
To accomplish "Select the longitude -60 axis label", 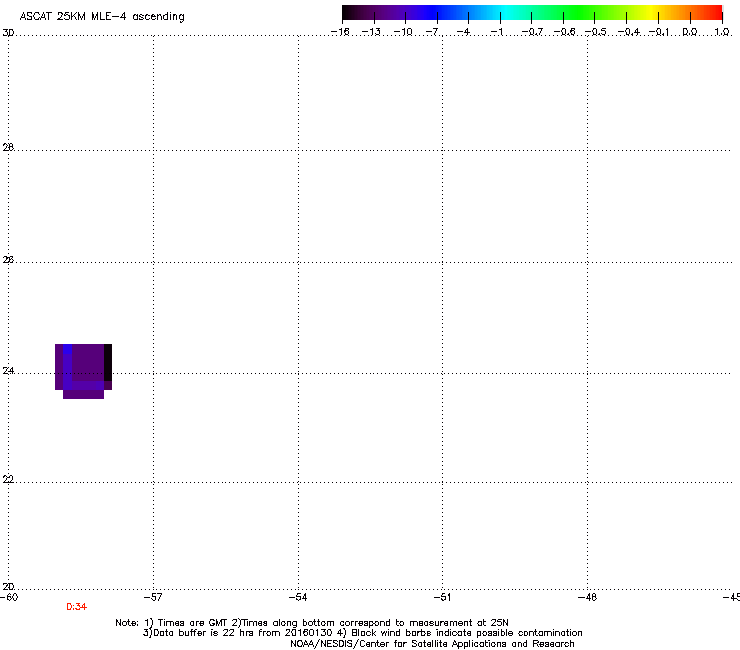I will pyautogui.click(x=9, y=597).
